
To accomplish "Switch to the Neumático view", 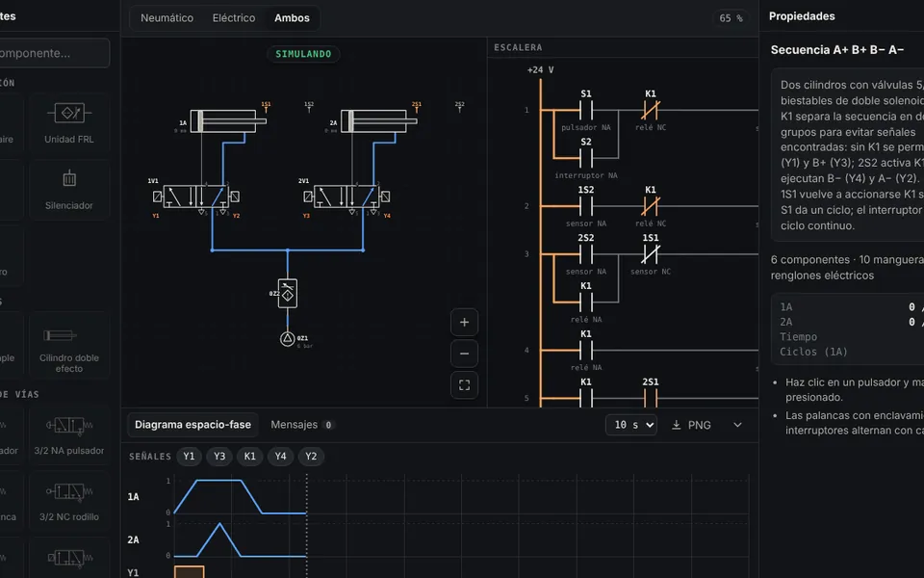I will (x=167, y=17).
